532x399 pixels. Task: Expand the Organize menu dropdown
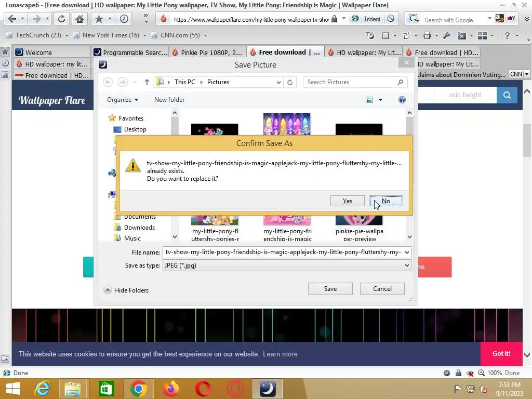click(123, 100)
